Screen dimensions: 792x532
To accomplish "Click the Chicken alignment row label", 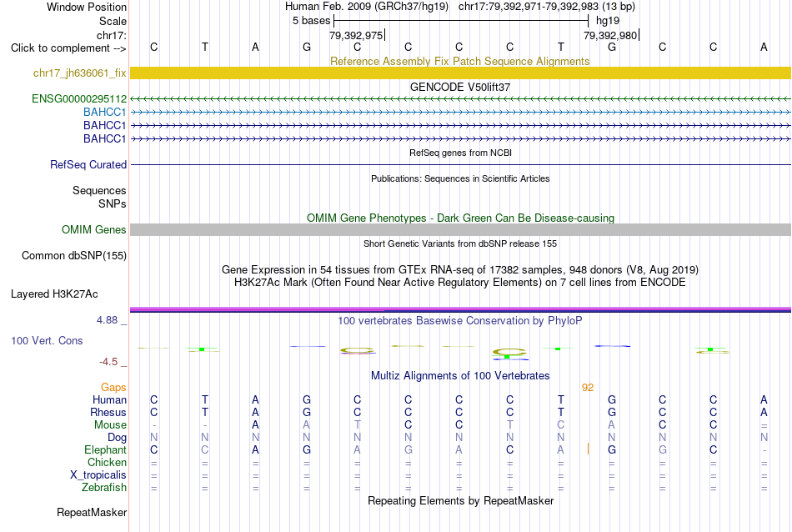I will [107, 462].
